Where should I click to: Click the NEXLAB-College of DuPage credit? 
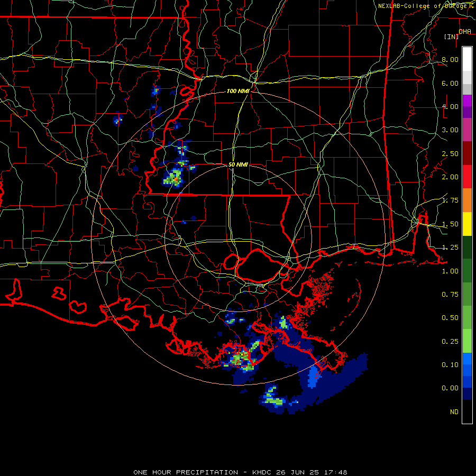tap(422, 6)
